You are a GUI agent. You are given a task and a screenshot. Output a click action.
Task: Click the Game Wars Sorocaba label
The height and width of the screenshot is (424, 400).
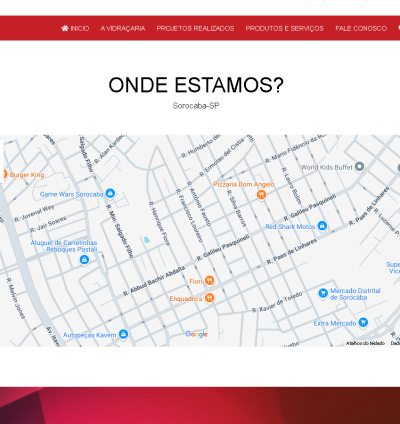click(x=71, y=194)
